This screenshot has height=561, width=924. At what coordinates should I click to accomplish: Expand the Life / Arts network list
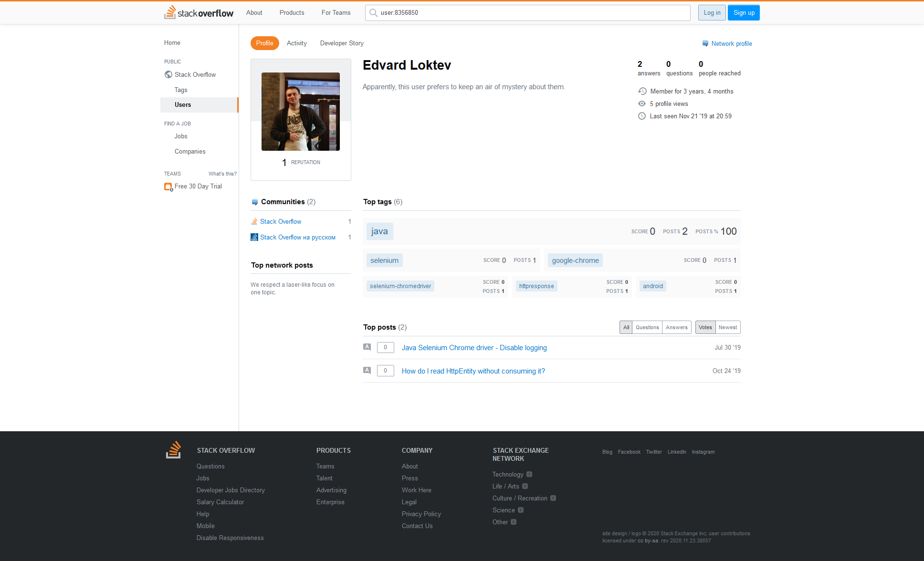525,486
